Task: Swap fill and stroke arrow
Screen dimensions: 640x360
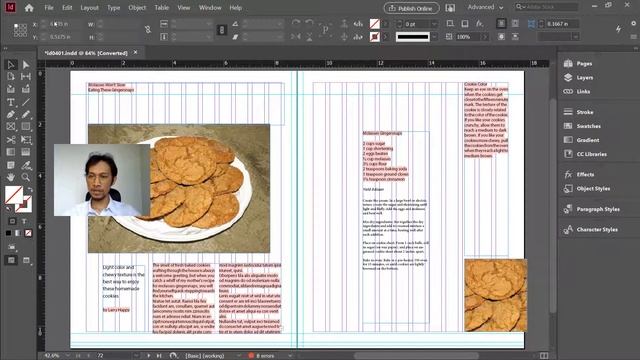Action: [x=30, y=189]
